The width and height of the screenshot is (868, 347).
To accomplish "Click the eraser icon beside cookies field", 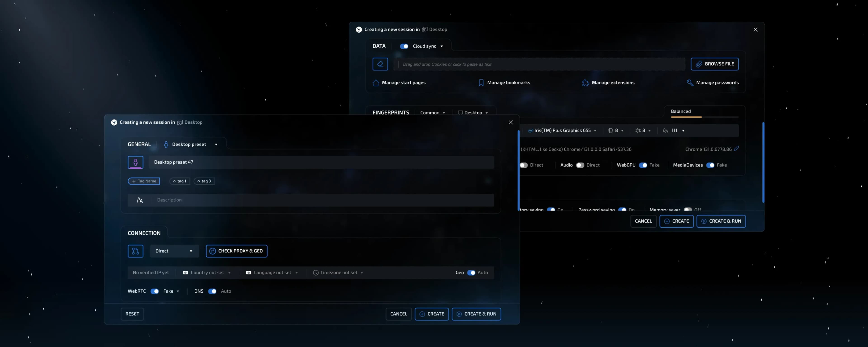I will click(x=380, y=64).
